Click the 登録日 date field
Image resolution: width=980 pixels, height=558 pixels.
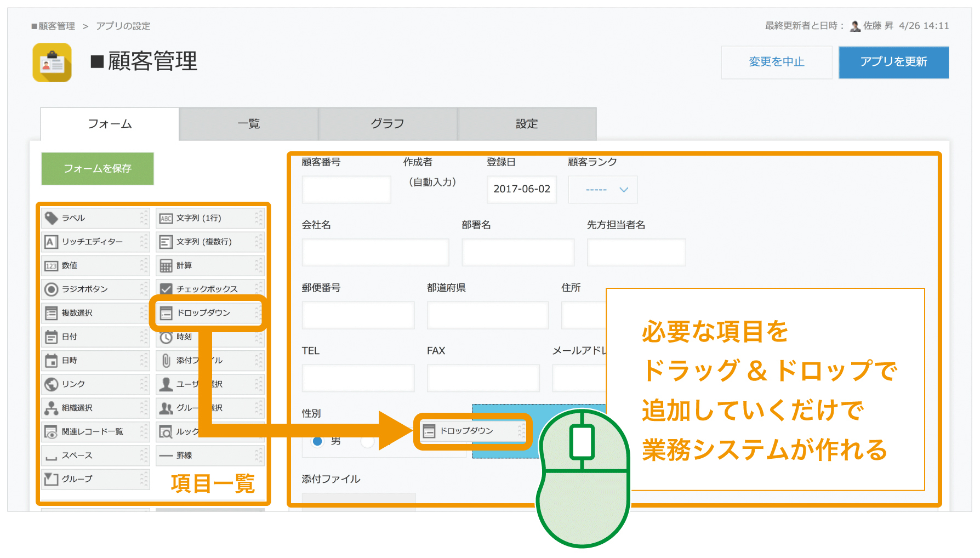coord(521,190)
